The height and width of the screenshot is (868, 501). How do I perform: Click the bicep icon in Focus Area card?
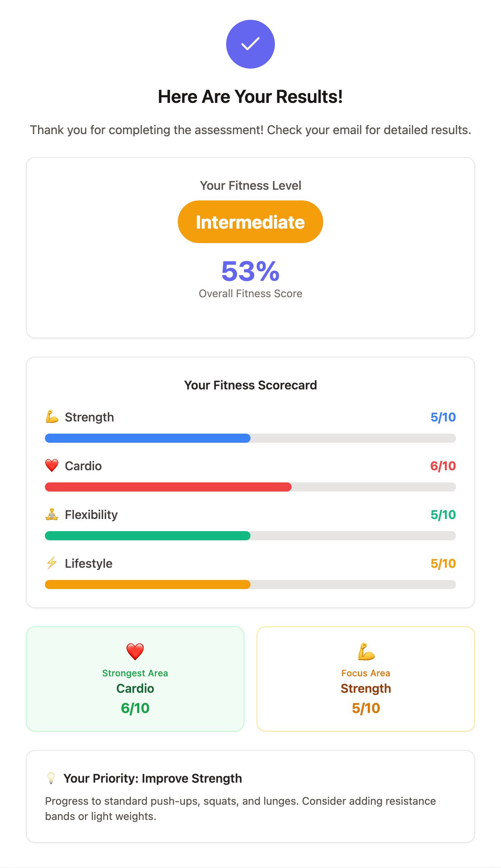pyautogui.click(x=366, y=652)
